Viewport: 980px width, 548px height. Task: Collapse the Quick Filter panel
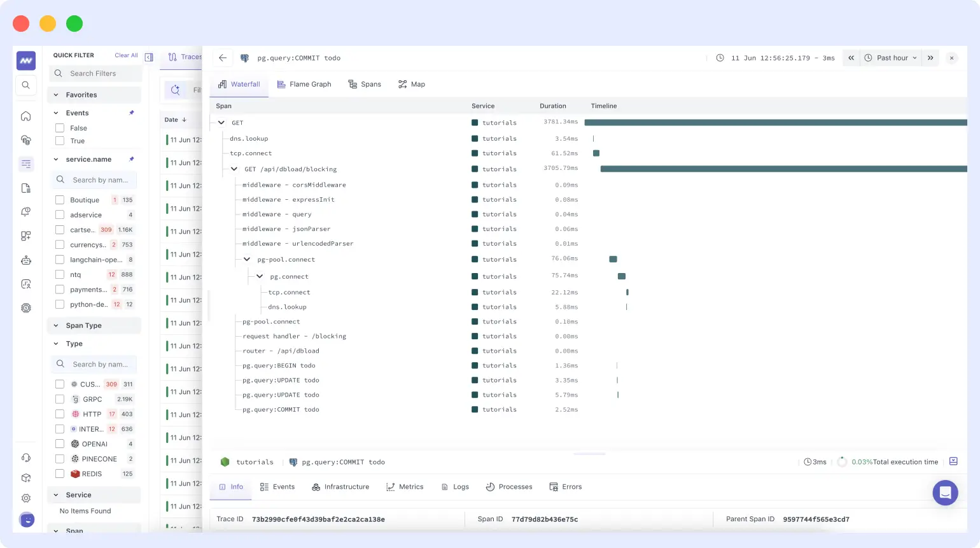click(149, 57)
